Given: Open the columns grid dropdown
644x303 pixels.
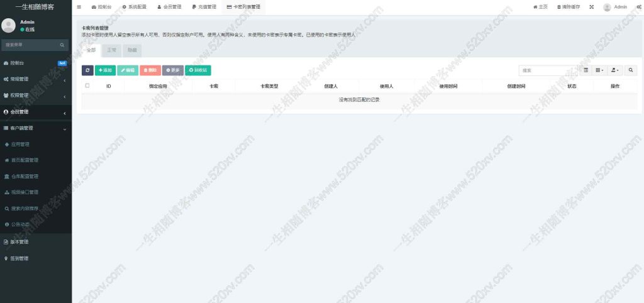Looking at the screenshot, I should pyautogui.click(x=599, y=70).
